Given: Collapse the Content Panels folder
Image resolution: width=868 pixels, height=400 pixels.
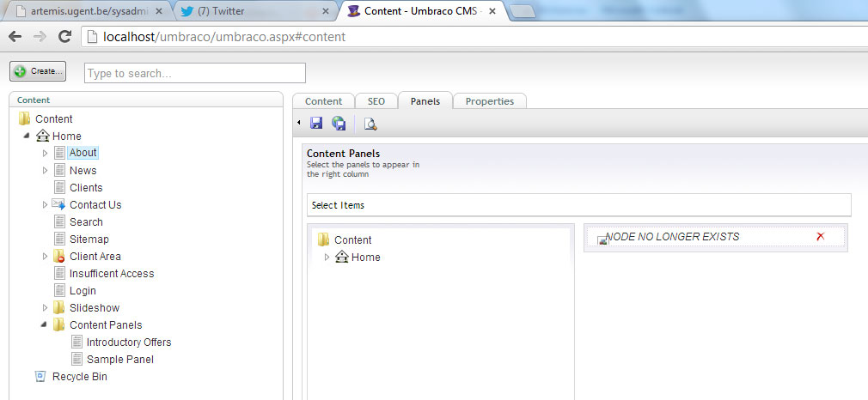Looking at the screenshot, I should click(45, 324).
